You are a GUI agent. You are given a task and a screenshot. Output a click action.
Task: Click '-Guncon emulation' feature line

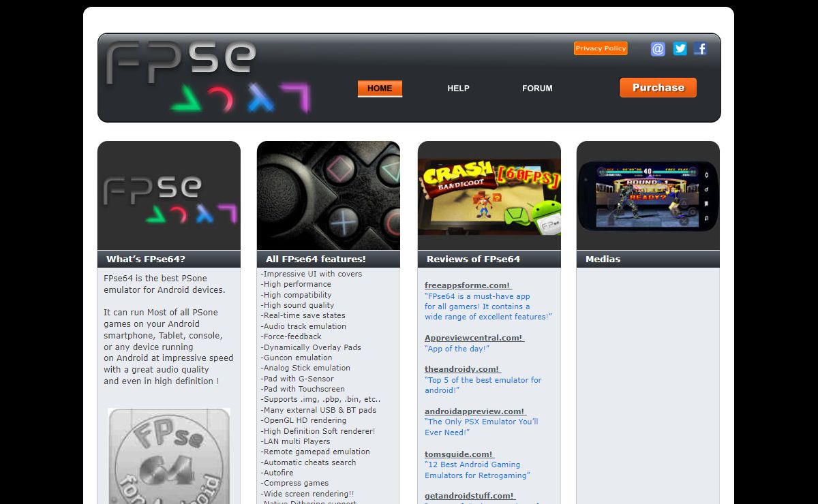(x=297, y=358)
